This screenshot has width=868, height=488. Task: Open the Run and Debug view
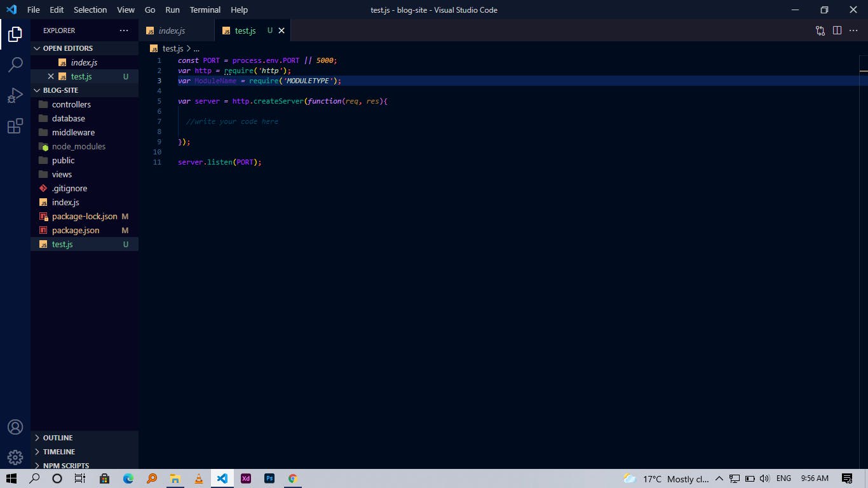(15, 95)
